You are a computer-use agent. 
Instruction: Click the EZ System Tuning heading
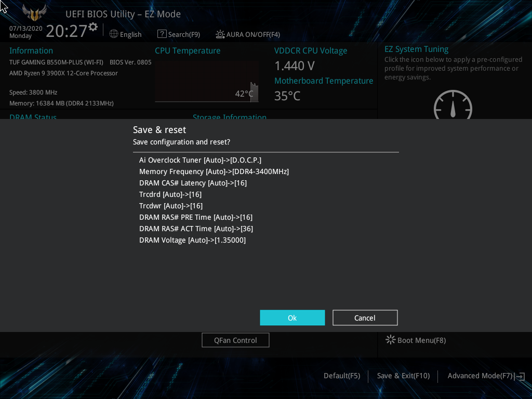[416, 49]
